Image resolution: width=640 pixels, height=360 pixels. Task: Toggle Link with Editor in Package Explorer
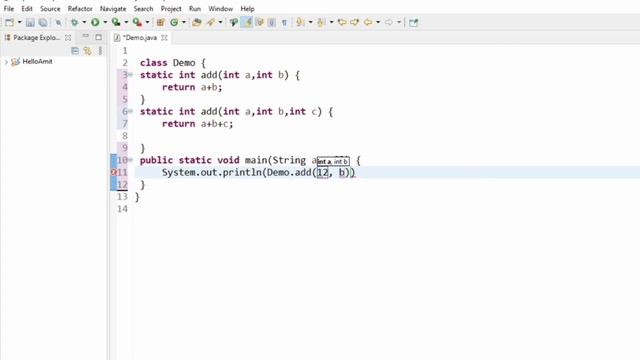[87, 51]
